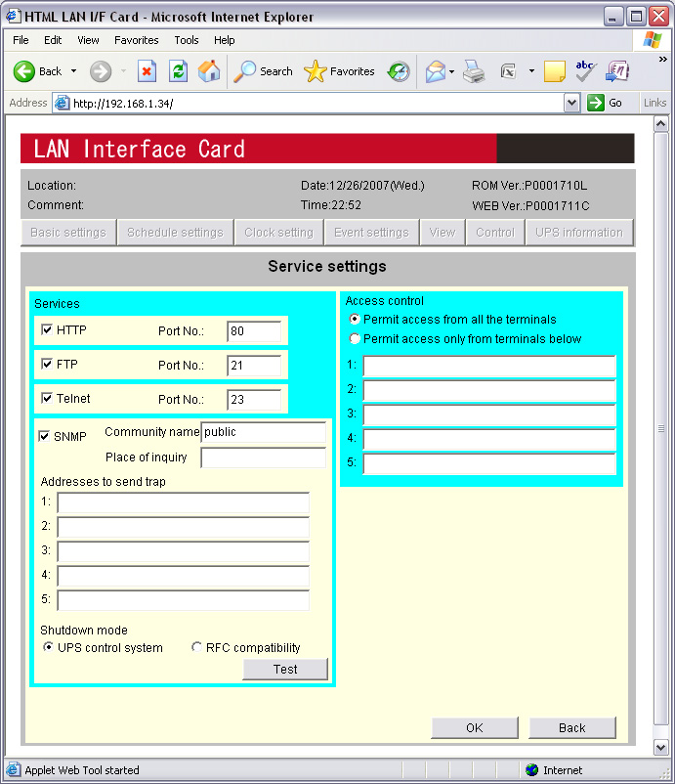Click the Edit document toolbar icon

[508, 71]
